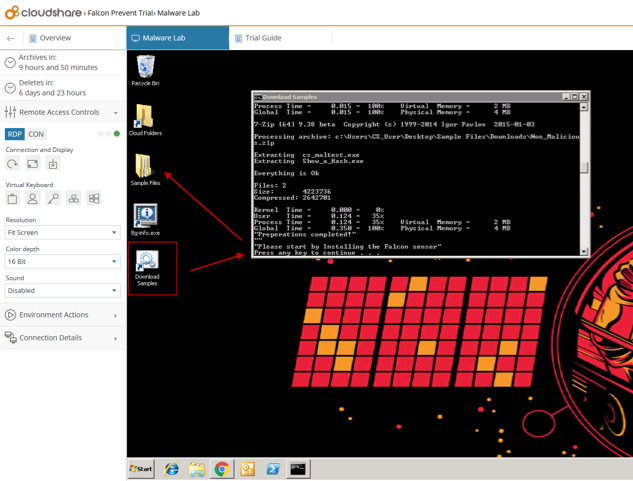Click the key icon in Virtual Keyboard

point(53,199)
